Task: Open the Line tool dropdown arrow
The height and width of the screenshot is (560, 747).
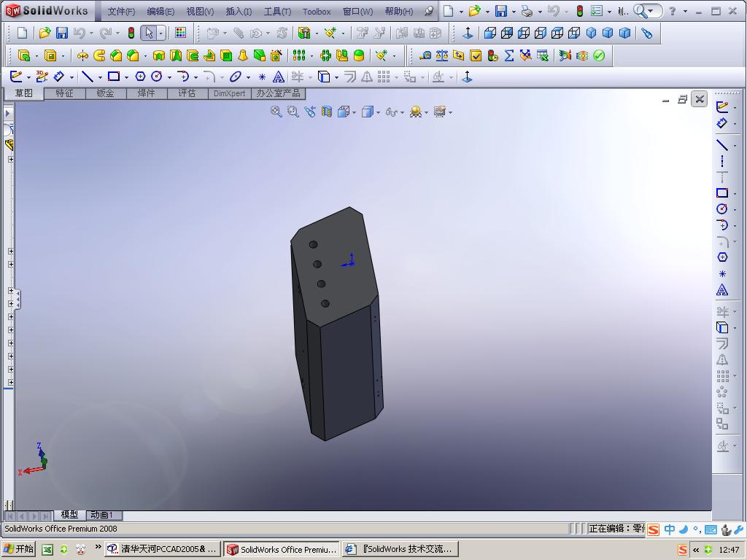Action: [x=100, y=77]
